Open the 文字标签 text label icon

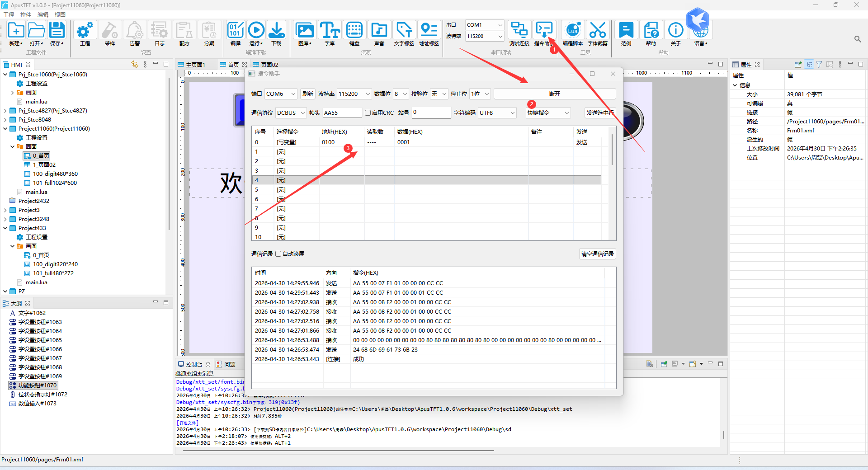(x=404, y=30)
